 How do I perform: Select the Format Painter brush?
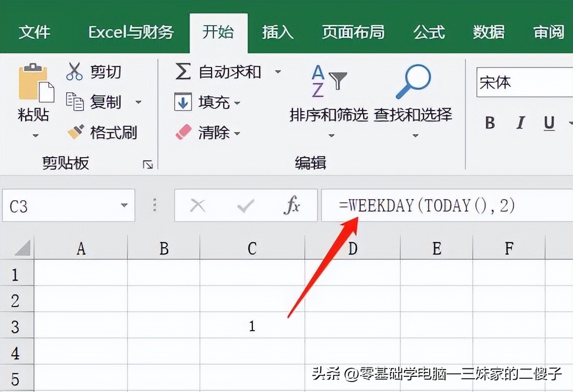click(76, 132)
